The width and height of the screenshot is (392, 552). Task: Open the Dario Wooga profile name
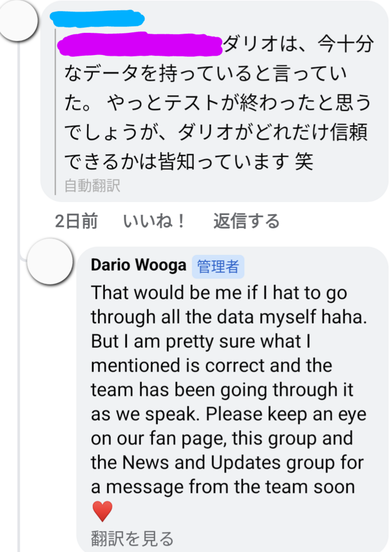coord(139,265)
